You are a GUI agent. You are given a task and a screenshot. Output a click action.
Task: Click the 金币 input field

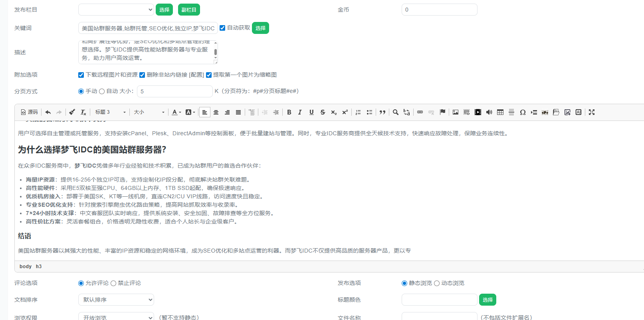pos(440,10)
